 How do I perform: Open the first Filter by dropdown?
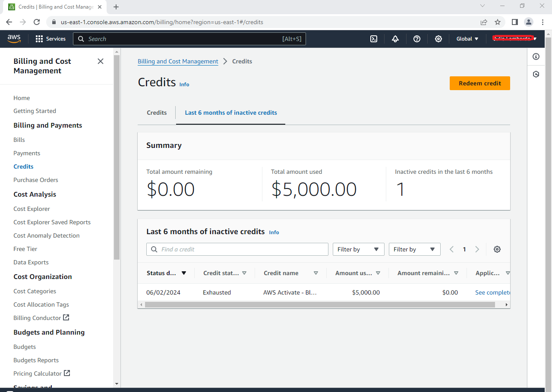click(358, 249)
